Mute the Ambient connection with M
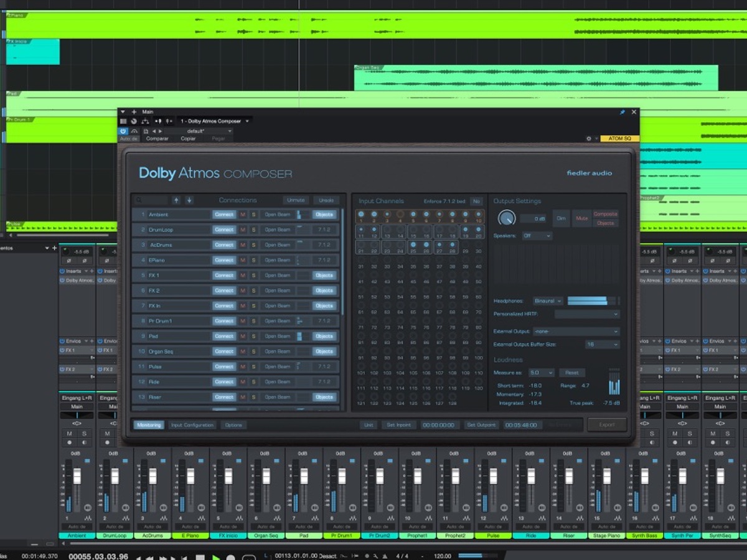The image size is (747, 560). pyautogui.click(x=243, y=215)
